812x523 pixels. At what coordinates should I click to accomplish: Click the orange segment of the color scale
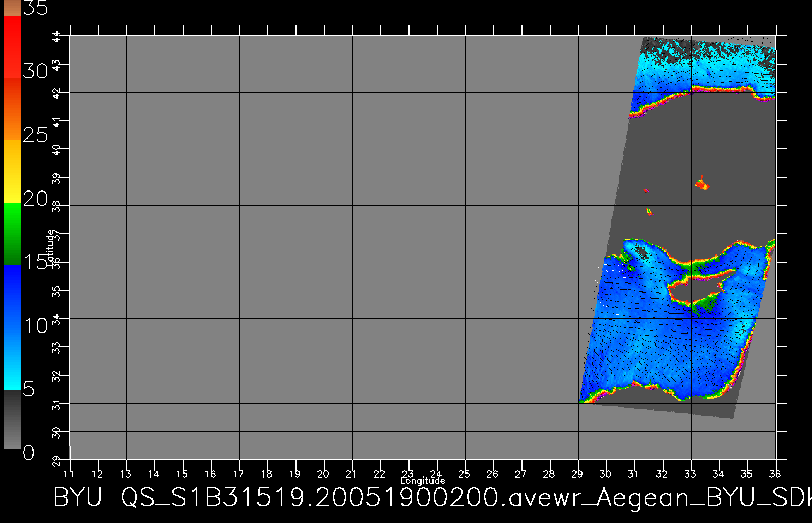coord(12,109)
